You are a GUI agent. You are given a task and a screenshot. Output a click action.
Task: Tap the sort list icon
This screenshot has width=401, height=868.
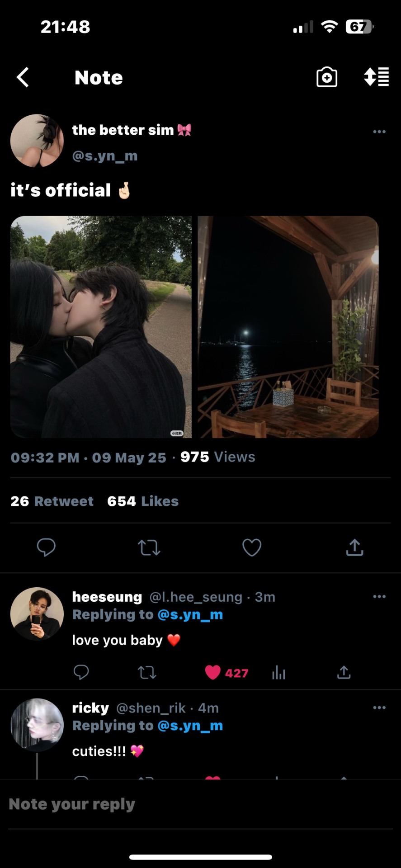(376, 77)
